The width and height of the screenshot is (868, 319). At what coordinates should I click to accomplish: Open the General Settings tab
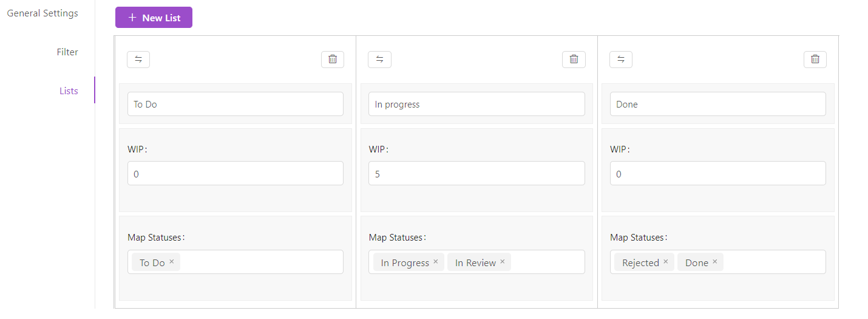point(42,13)
